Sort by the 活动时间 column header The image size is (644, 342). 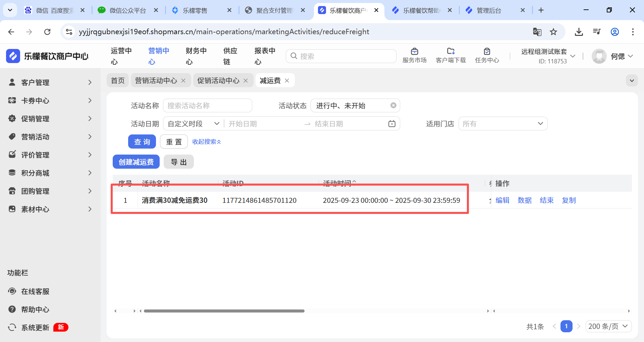pos(339,183)
